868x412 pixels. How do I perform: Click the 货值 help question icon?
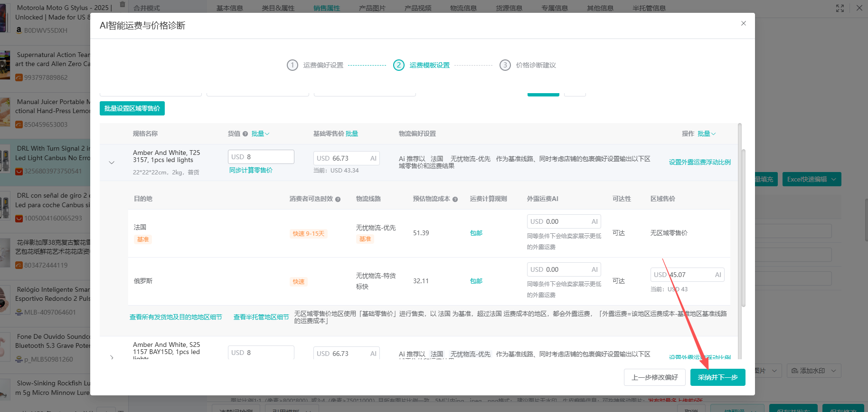245,134
